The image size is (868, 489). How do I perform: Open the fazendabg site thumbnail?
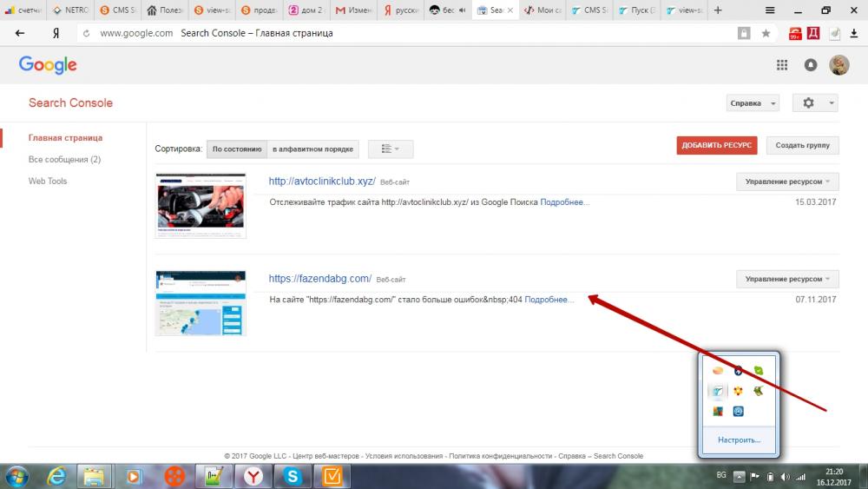pyautogui.click(x=201, y=303)
